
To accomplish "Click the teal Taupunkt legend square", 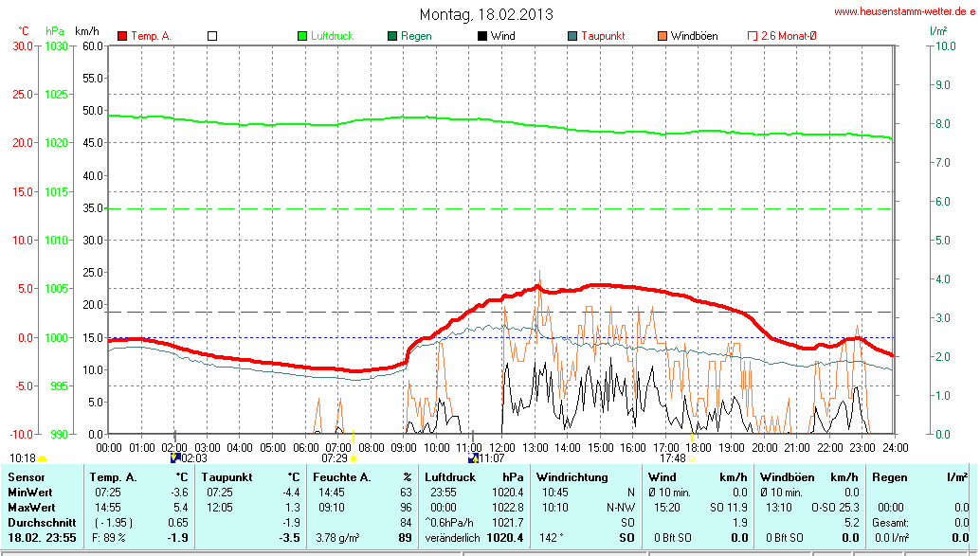I will pos(572,36).
